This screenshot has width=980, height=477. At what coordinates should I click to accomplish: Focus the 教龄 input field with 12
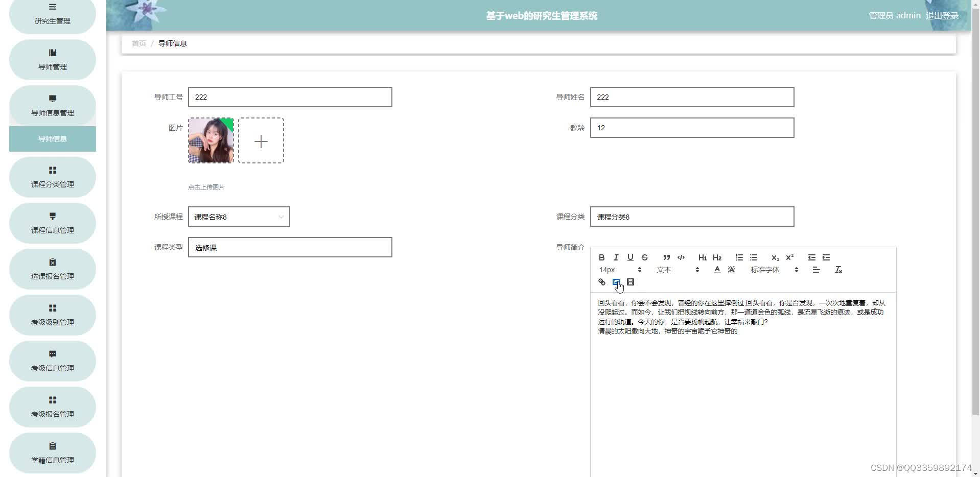[692, 128]
